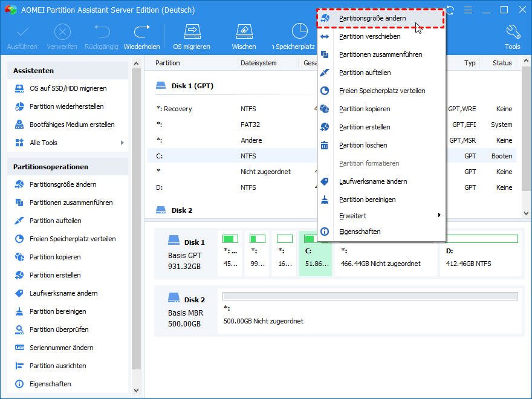Viewport: 532px width, 399px height.
Task: Choose Freien Speicherplatz verteilen in context menu
Action: pos(381,91)
